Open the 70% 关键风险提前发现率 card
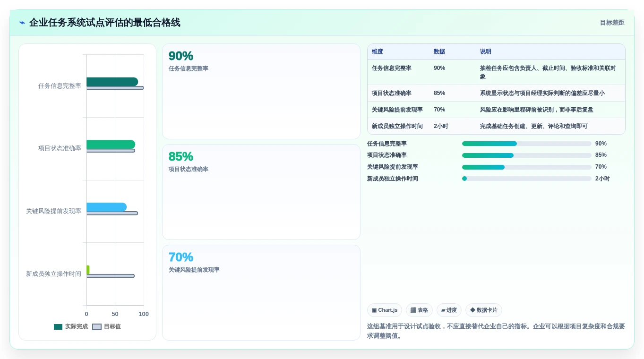The height and width of the screenshot is (359, 644). [261, 293]
